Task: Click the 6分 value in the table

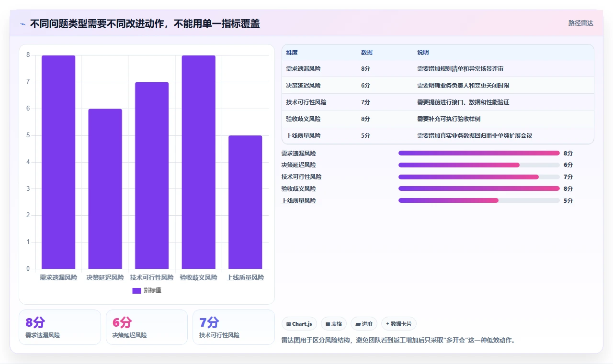Action: [x=365, y=86]
